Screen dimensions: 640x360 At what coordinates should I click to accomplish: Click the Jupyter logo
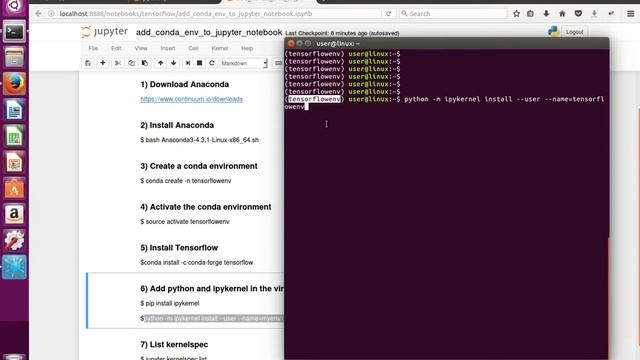(x=105, y=32)
